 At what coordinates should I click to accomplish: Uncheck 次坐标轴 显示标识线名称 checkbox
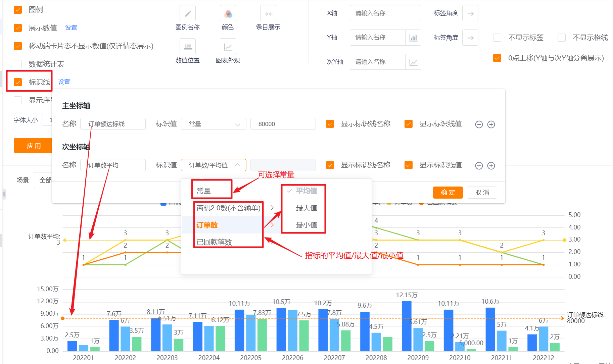[330, 165]
